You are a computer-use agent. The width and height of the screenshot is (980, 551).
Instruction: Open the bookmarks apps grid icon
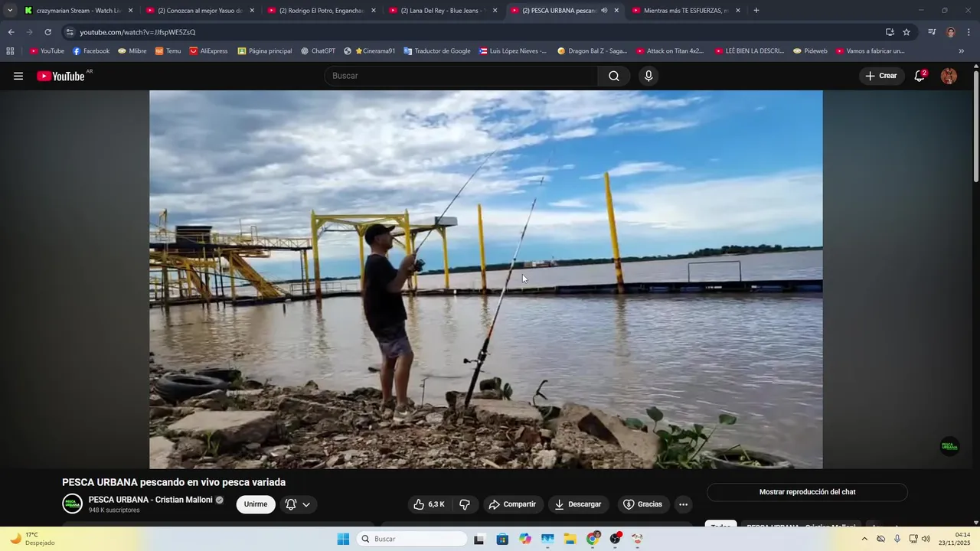pyautogui.click(x=10, y=51)
